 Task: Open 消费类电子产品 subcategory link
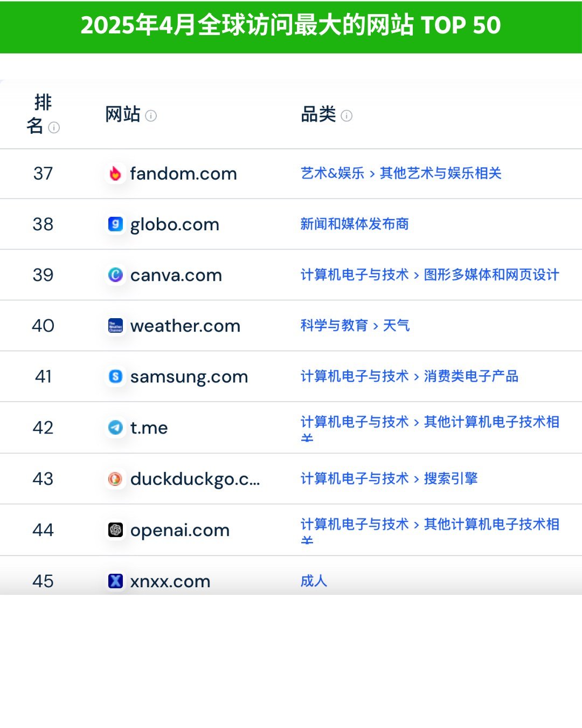[471, 376]
